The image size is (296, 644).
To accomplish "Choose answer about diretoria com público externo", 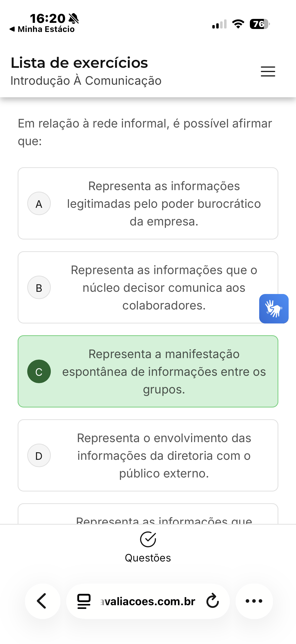I will (x=148, y=456).
